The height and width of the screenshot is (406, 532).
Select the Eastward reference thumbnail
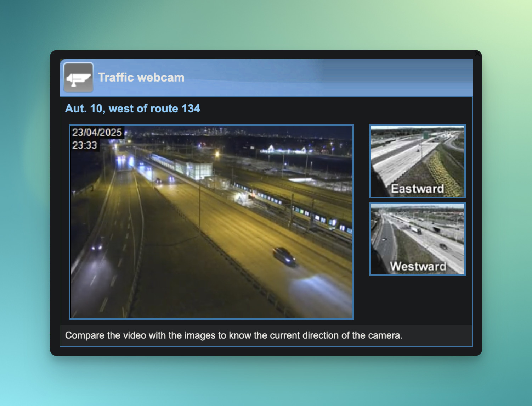pos(418,161)
